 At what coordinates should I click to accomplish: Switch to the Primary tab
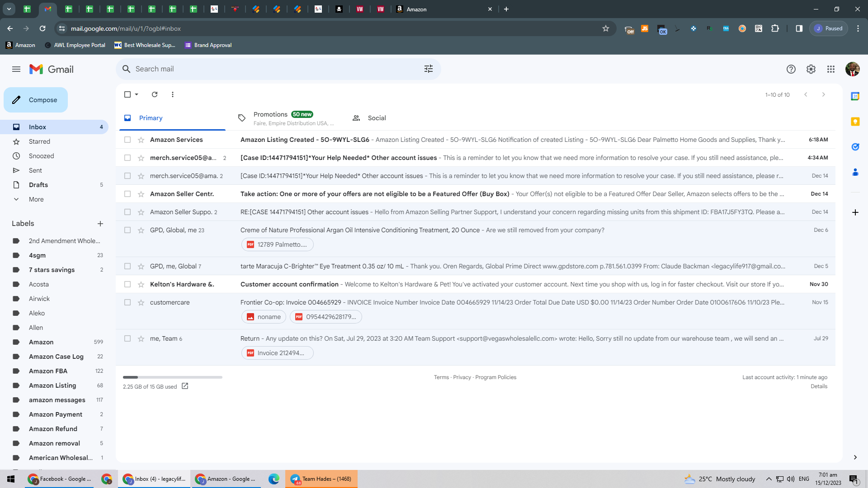(x=172, y=118)
